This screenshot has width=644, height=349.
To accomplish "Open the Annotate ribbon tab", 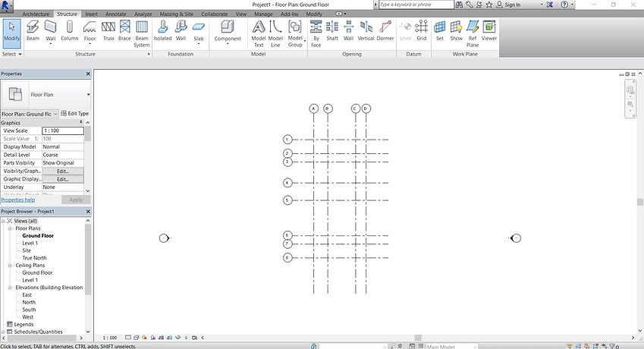I will pos(116,14).
